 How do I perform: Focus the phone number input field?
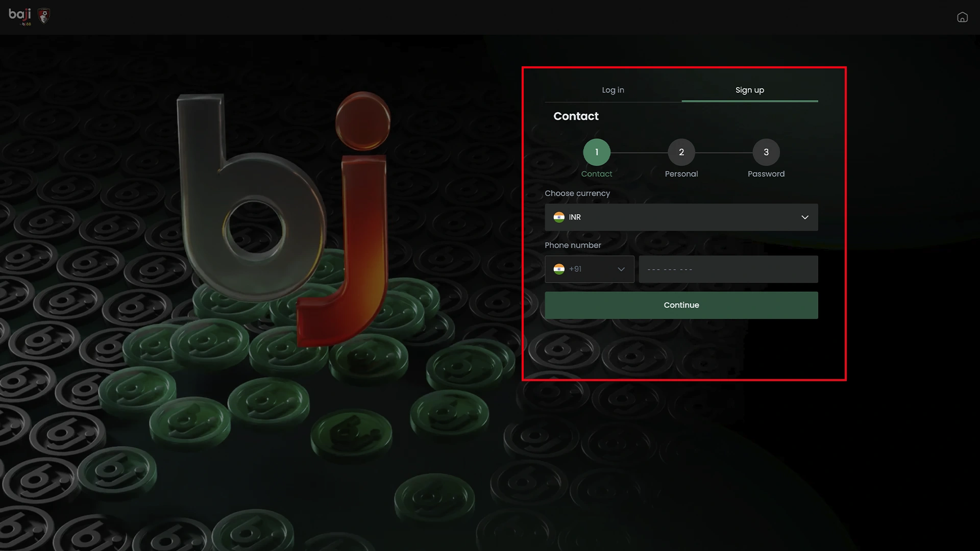click(728, 269)
